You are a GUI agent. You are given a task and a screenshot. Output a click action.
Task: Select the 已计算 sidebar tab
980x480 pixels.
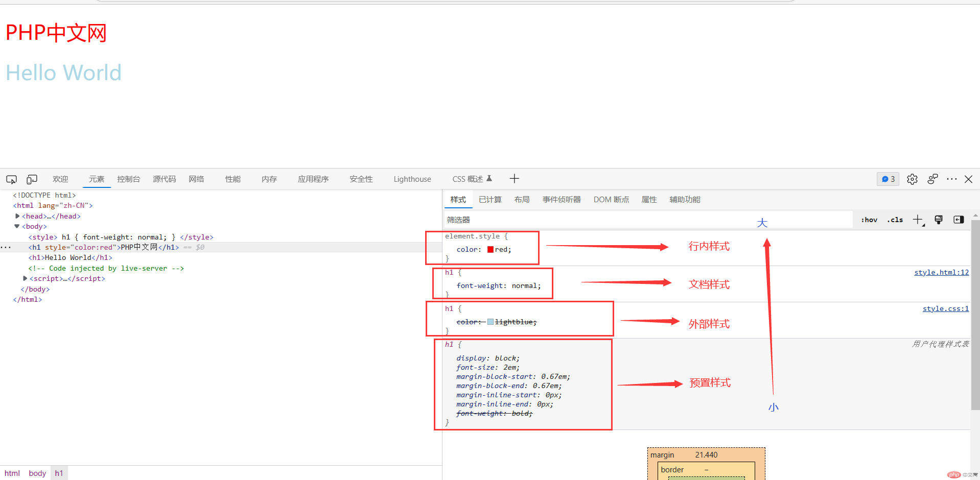pos(490,200)
